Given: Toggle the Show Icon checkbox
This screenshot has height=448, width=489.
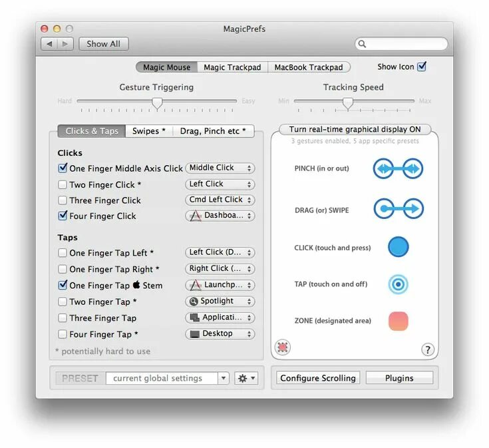Looking at the screenshot, I should pos(422,67).
